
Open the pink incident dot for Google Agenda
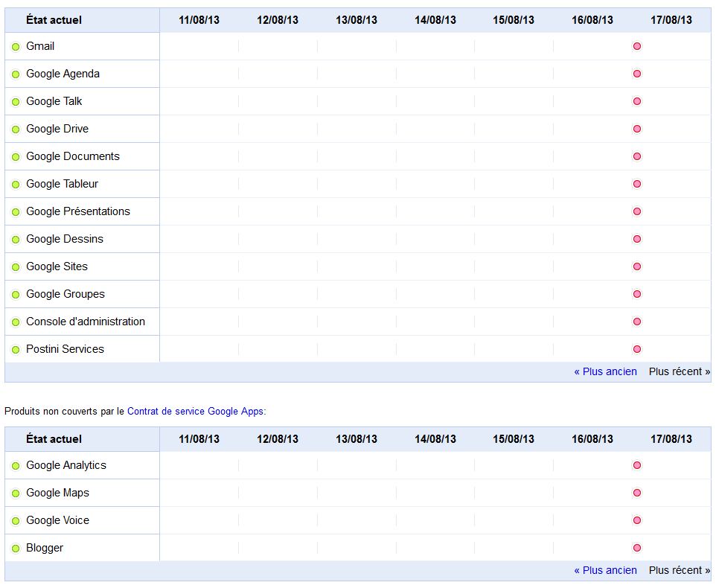(637, 74)
